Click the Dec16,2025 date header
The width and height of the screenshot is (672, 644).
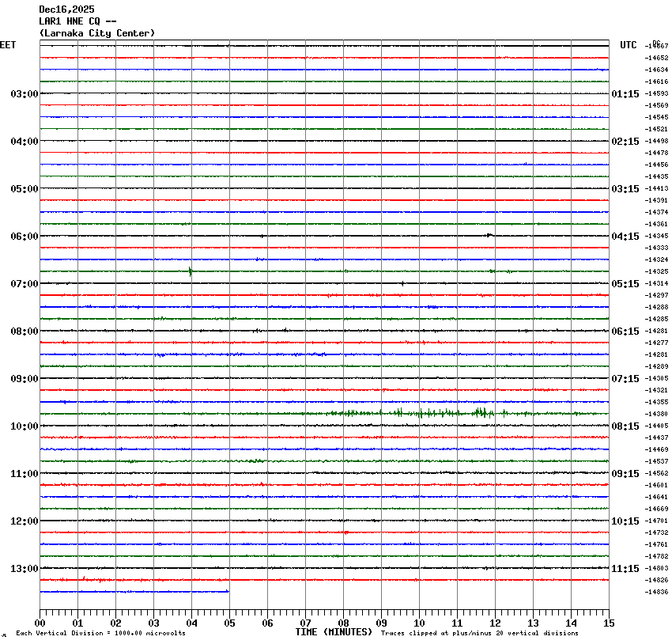pyautogui.click(x=66, y=9)
